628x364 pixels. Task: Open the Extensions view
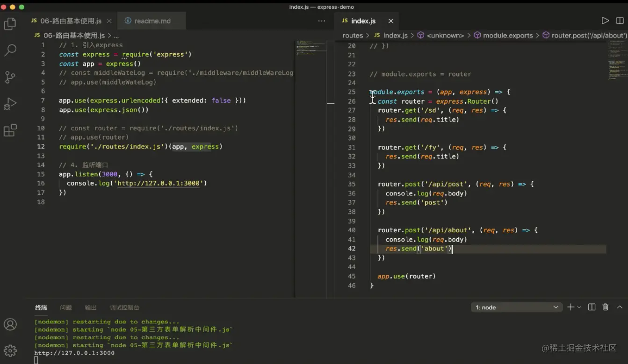pos(10,130)
